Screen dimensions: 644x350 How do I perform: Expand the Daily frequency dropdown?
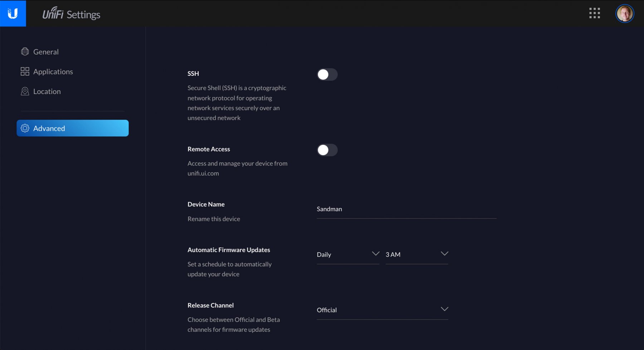click(347, 255)
